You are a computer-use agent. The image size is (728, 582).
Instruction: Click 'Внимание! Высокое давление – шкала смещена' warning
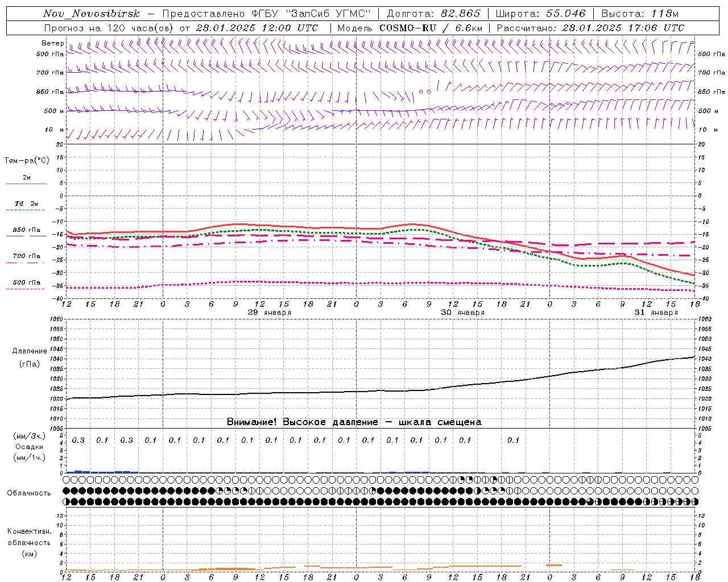point(354,422)
